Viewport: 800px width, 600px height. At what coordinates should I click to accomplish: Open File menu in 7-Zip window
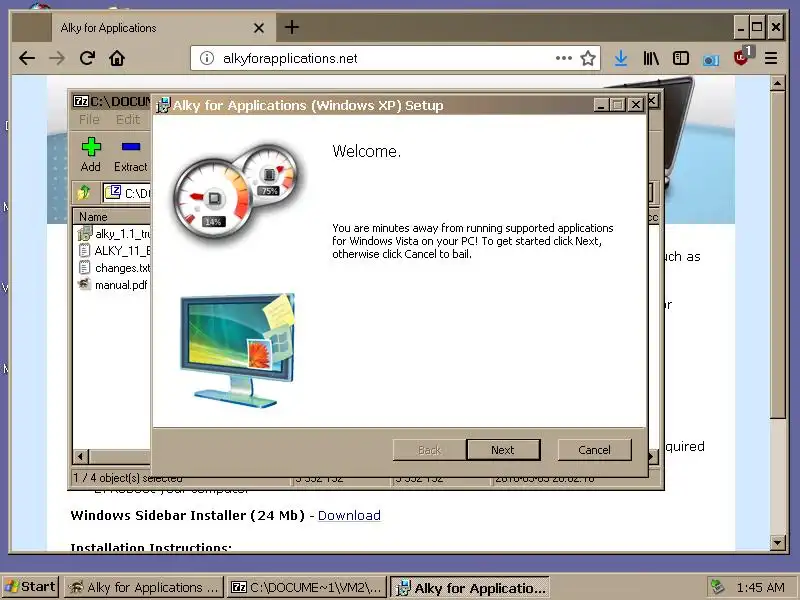coord(89,119)
